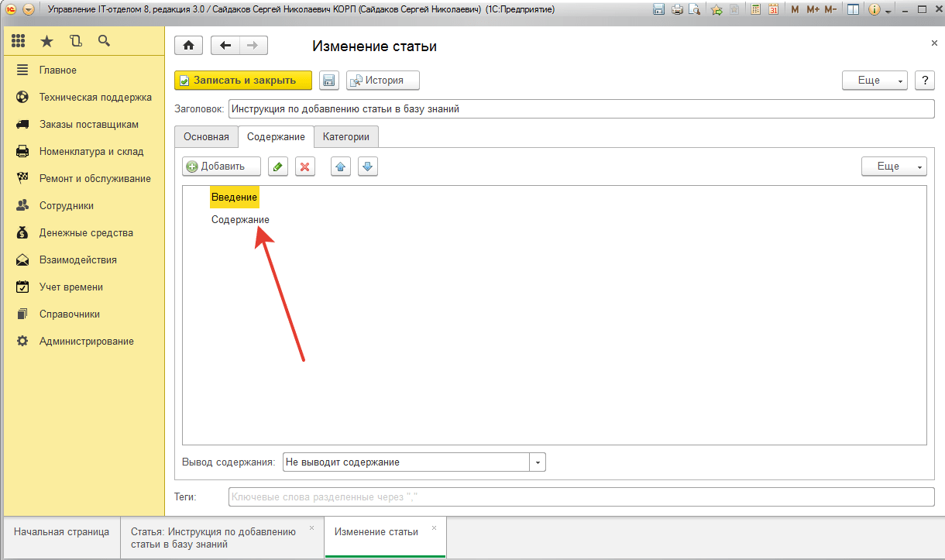Select the Содержание row in content list
Image resolution: width=945 pixels, height=560 pixels.
(x=240, y=220)
